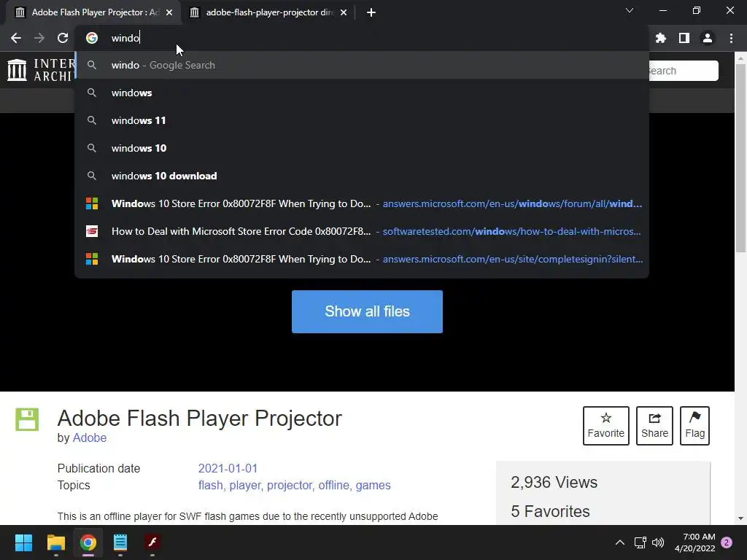Click the Share button
Viewport: 747px width, 560px height.
coord(654,426)
